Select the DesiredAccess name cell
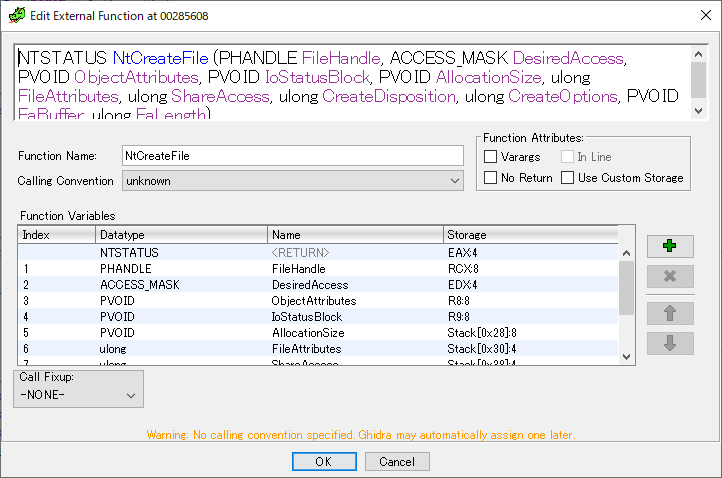This screenshot has width=722, height=478. click(355, 285)
